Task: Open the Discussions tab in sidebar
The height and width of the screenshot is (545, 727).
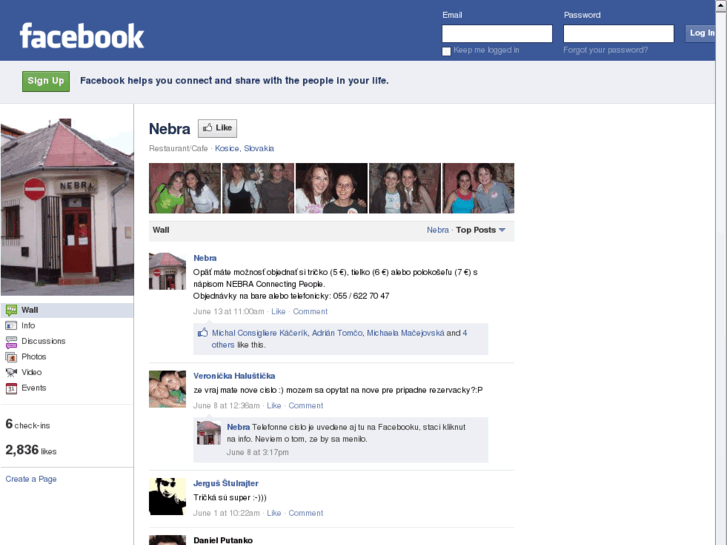Action: coord(67,341)
